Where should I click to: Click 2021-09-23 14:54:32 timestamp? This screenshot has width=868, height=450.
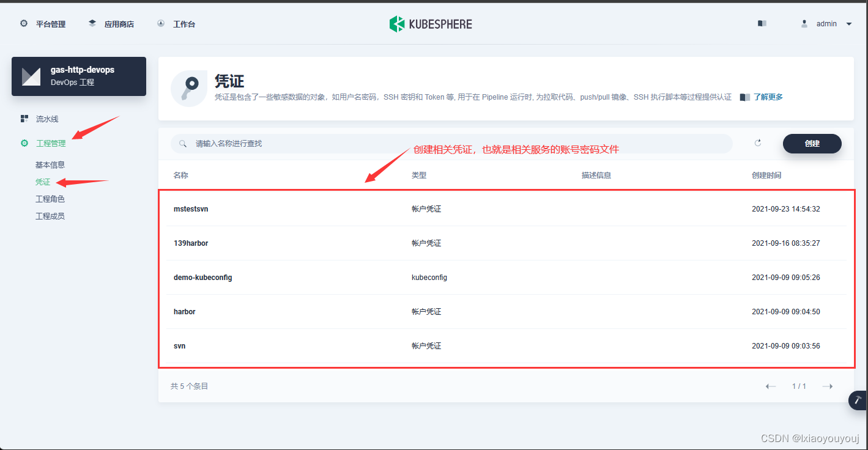click(x=786, y=209)
